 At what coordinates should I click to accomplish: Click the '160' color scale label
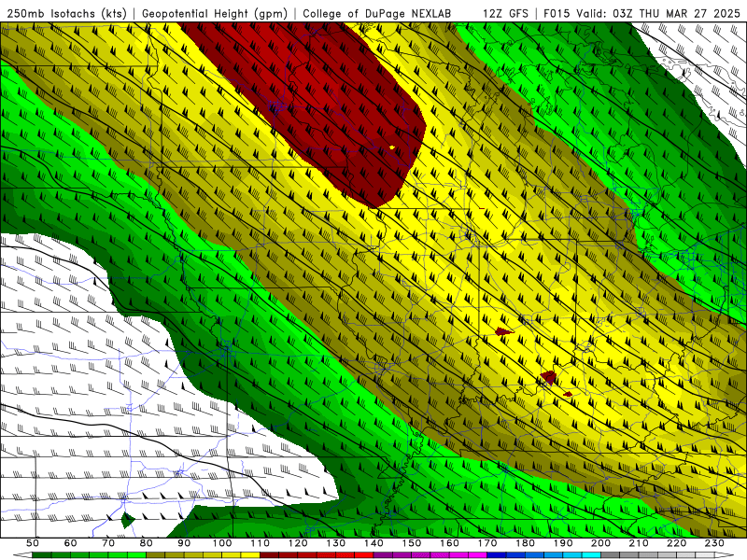(449, 543)
